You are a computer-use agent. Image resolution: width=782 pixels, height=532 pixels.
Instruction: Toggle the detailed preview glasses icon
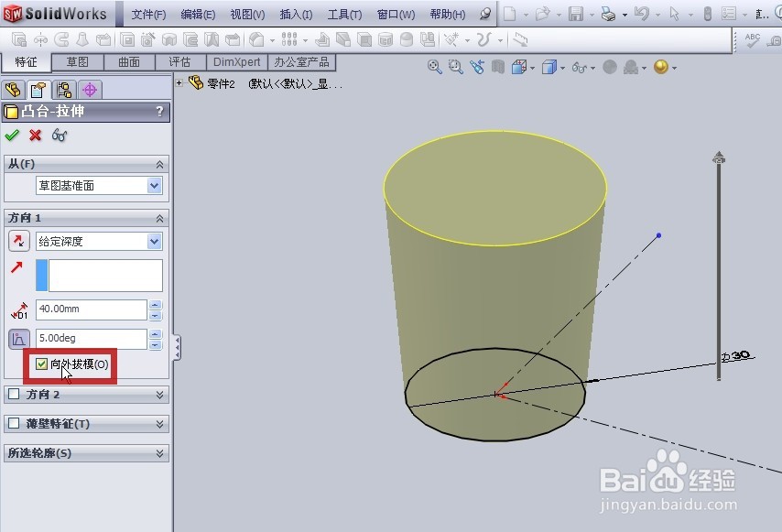60,136
